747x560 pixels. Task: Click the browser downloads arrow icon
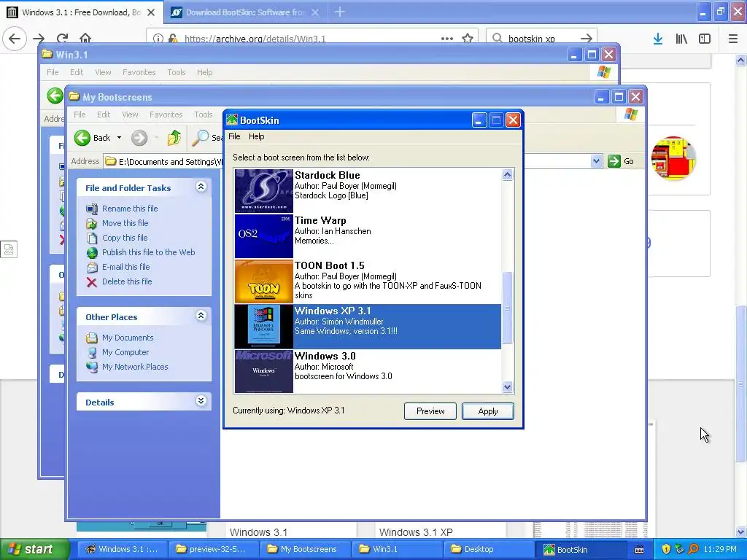pyautogui.click(x=658, y=39)
